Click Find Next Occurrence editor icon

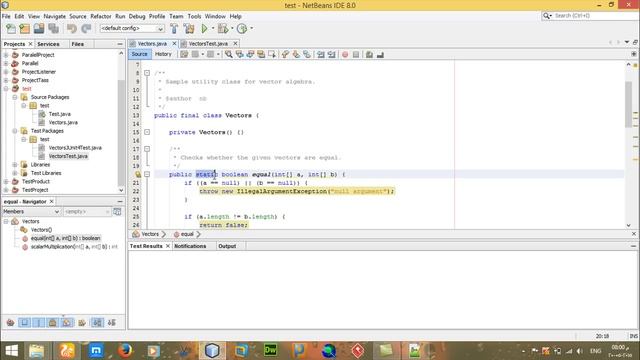point(250,54)
